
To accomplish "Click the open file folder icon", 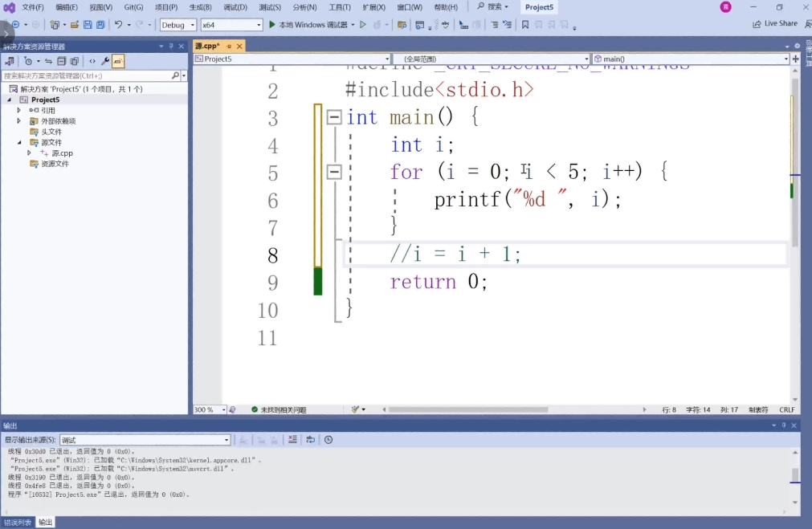I will tap(75, 25).
